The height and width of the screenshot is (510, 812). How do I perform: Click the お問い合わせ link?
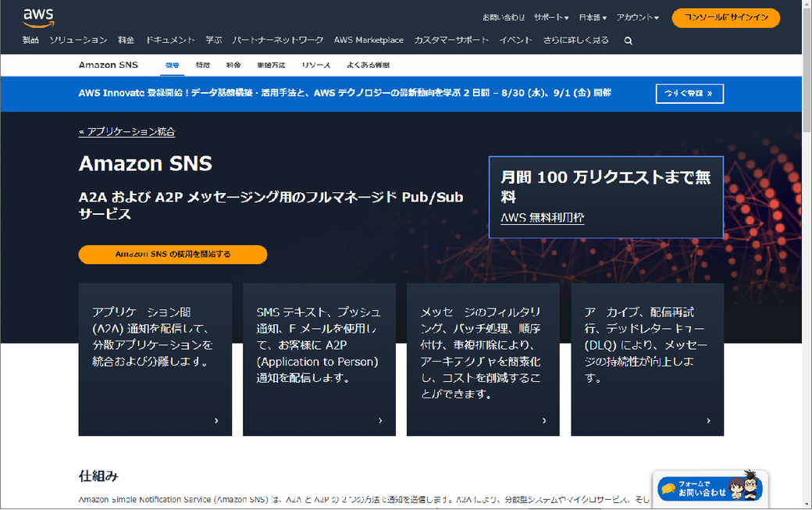(x=504, y=17)
